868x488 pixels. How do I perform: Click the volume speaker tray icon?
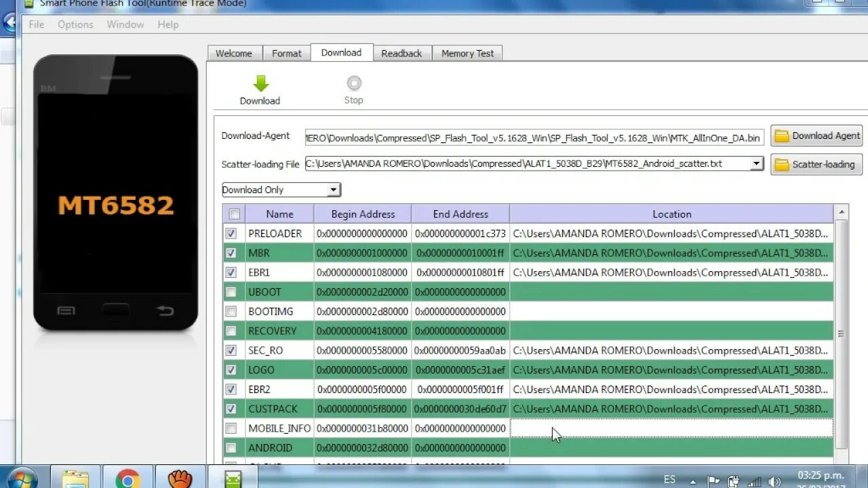click(774, 481)
